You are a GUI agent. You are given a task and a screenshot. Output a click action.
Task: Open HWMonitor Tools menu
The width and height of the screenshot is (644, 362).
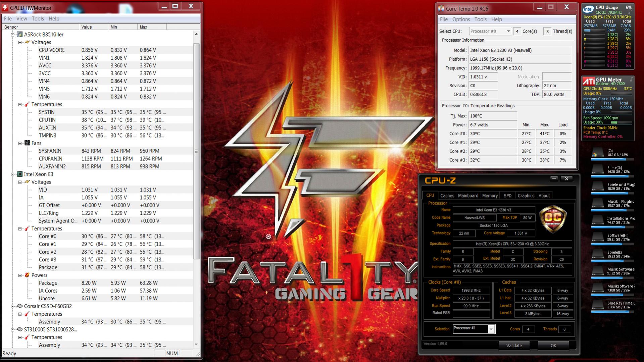click(x=38, y=18)
